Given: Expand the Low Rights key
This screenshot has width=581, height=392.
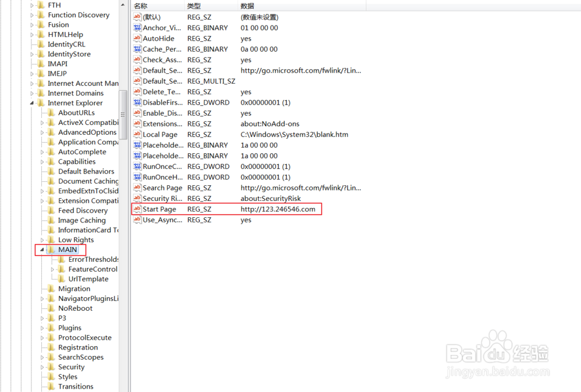Looking at the screenshot, I should tap(42, 240).
